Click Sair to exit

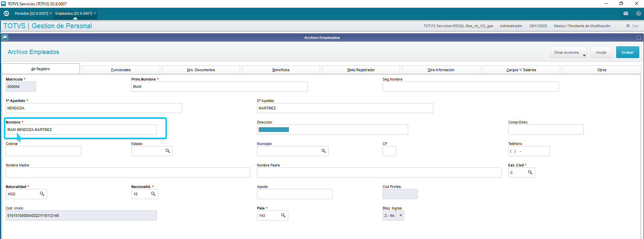point(633,26)
